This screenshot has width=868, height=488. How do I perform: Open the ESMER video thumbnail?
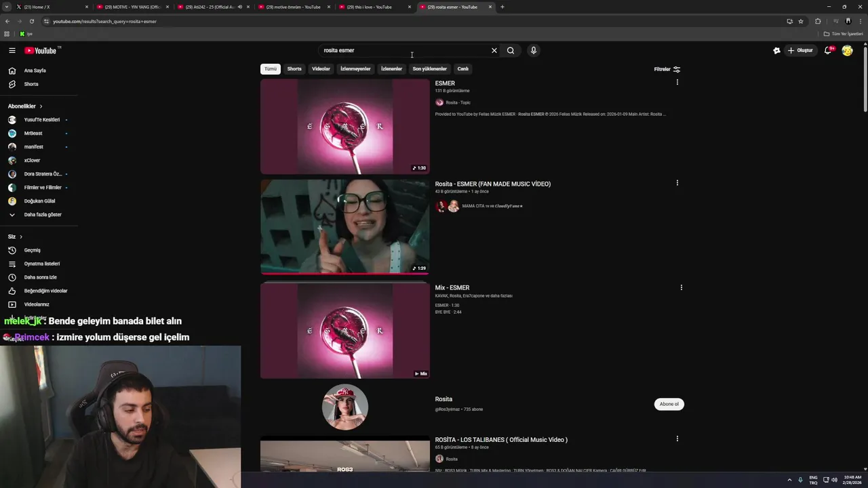point(345,127)
